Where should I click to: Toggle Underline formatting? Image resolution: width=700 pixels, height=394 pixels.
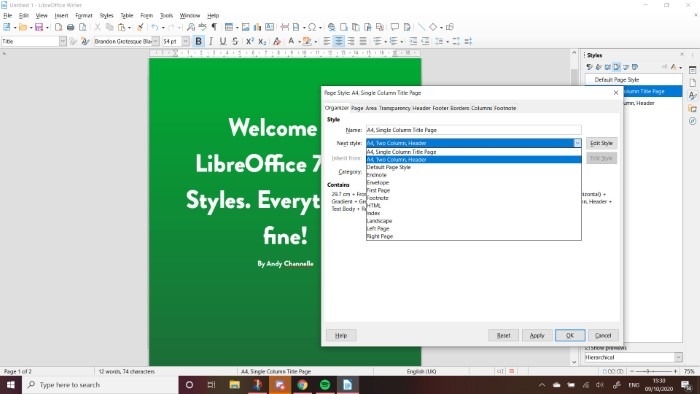(223, 41)
